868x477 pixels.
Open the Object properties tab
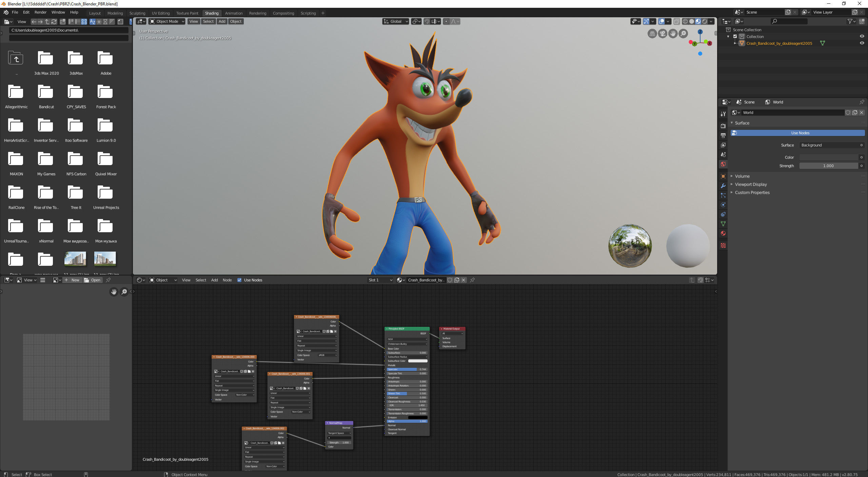(x=723, y=176)
